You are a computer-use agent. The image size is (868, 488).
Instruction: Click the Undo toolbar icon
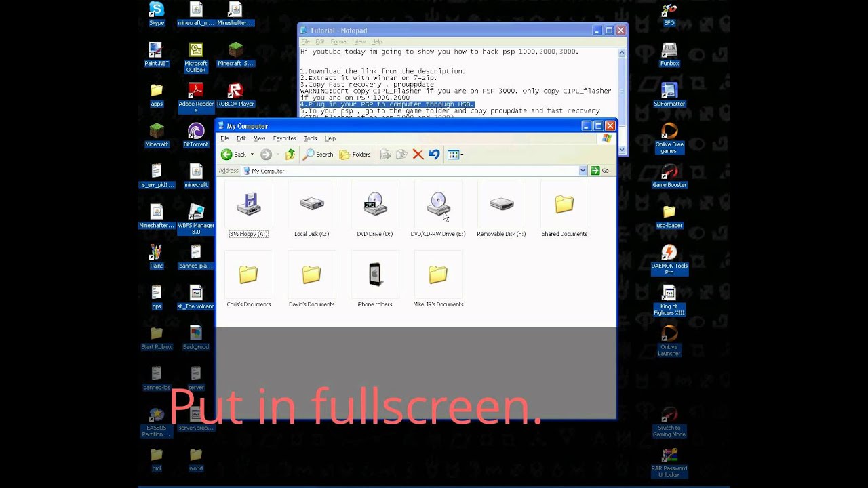click(434, 155)
